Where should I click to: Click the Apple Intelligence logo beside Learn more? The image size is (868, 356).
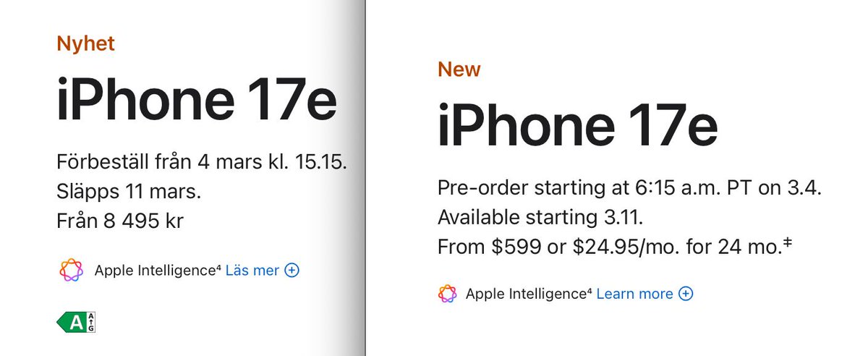point(448,294)
